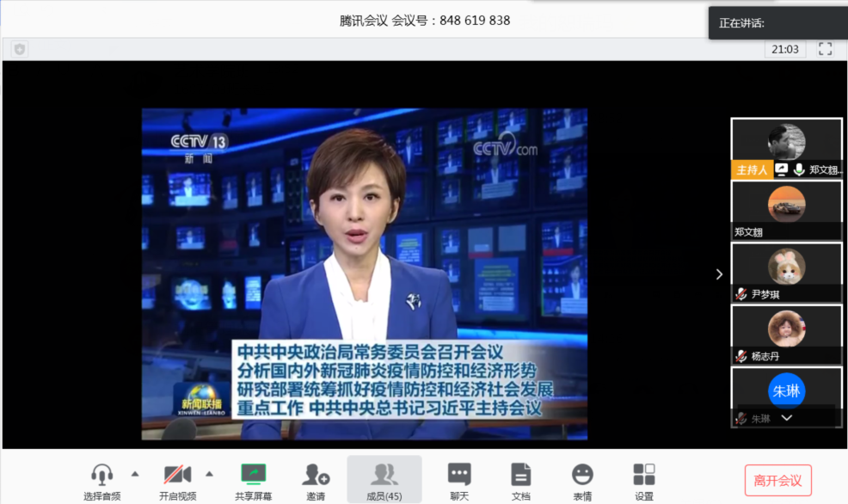Screen dimensions: 848x504
Task: Click the red 离开会议 button
Action: click(x=777, y=481)
